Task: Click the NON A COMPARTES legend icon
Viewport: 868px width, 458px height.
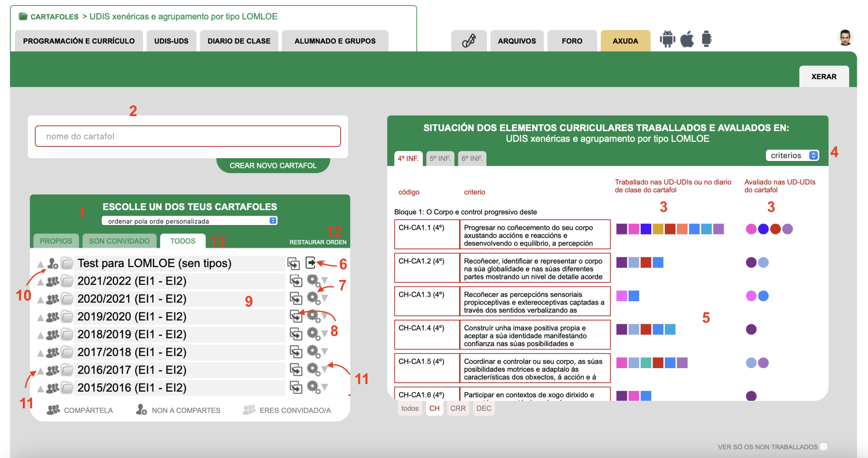Action: point(141,410)
